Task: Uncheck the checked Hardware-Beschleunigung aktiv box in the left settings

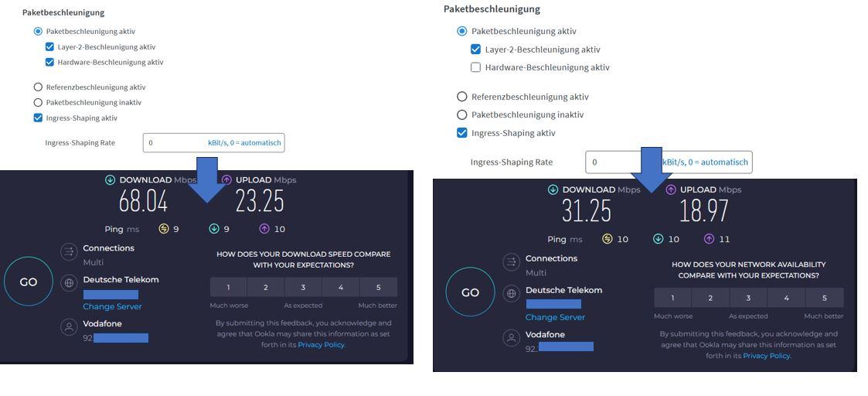Action: point(50,62)
